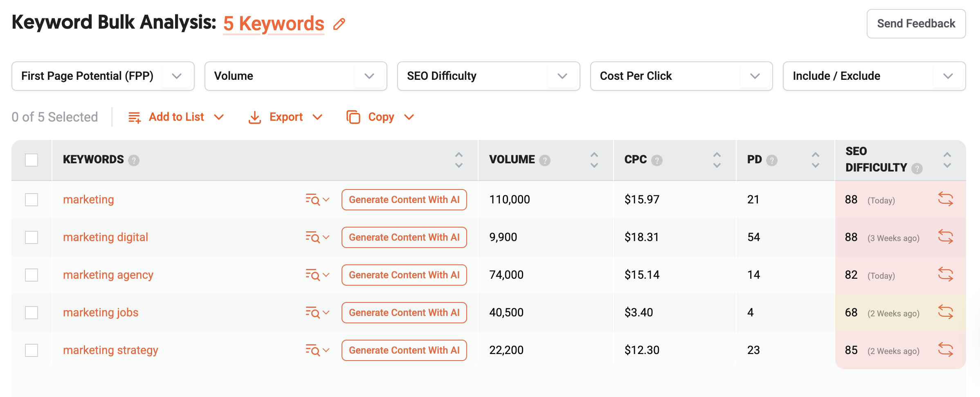
Task: Expand the Export menu
Action: tap(285, 117)
